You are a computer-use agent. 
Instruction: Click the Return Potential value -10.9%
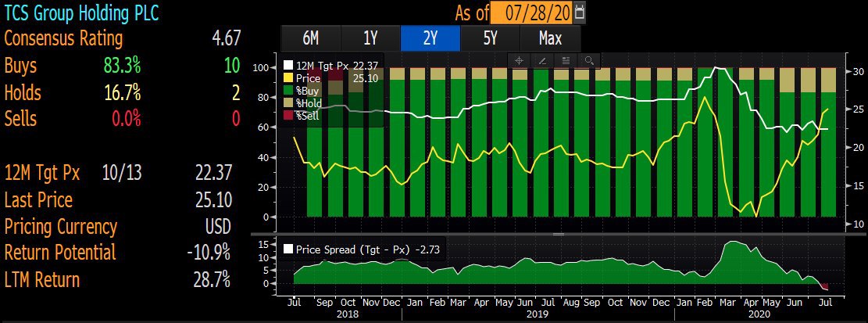209,253
